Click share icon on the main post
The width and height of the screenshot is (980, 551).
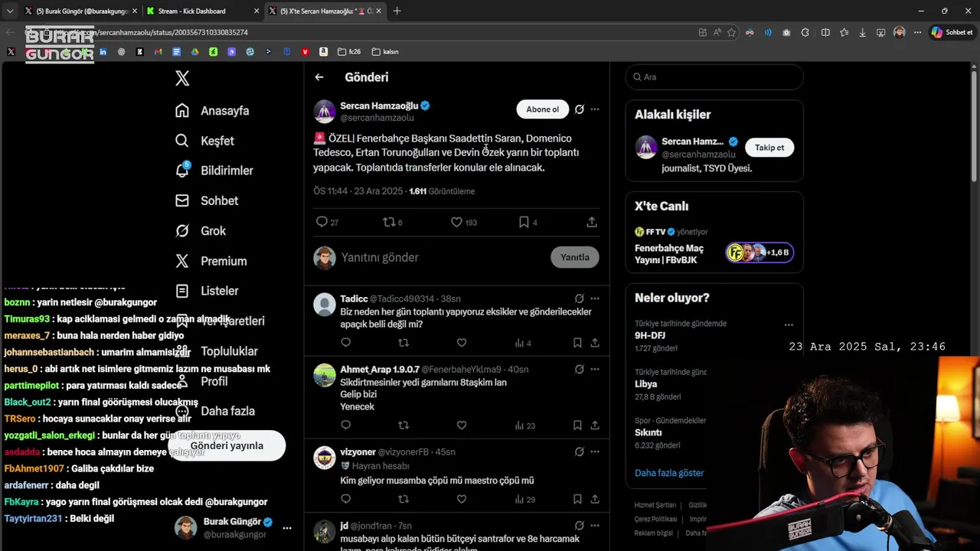click(592, 222)
